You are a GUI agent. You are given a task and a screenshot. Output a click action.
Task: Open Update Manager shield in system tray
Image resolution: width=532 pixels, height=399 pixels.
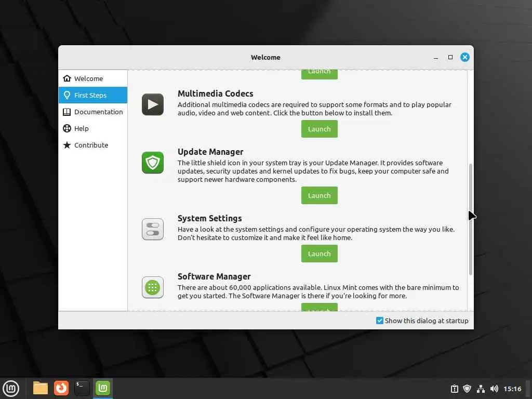pos(467,389)
